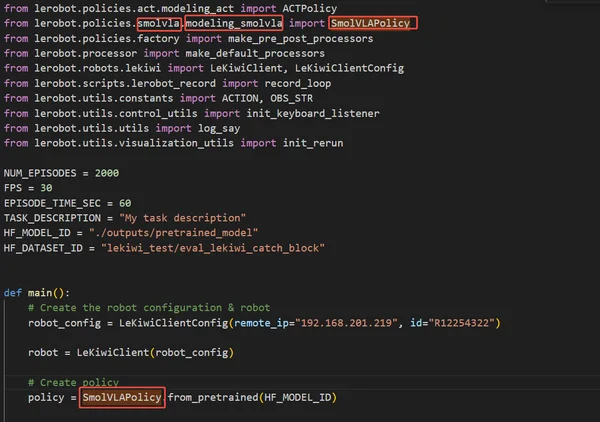600x422 pixels.
Task: Click HF_DATASET_ID variable name
Action: pyautogui.click(x=43, y=248)
